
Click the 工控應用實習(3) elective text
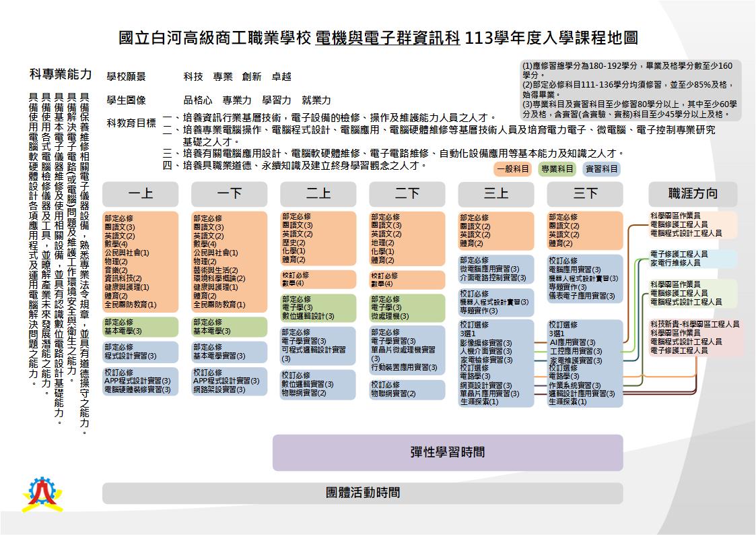[x=576, y=351]
